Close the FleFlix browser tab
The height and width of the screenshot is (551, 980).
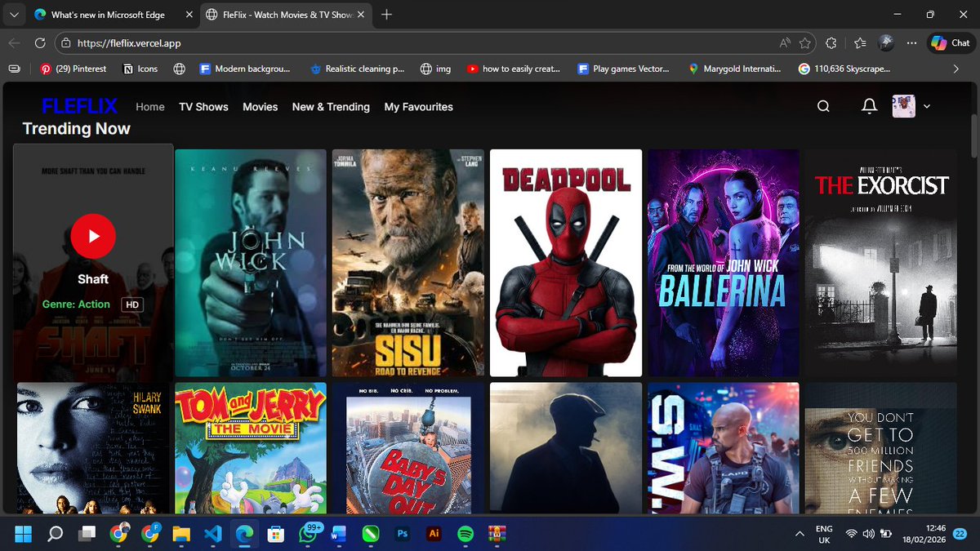point(362,15)
